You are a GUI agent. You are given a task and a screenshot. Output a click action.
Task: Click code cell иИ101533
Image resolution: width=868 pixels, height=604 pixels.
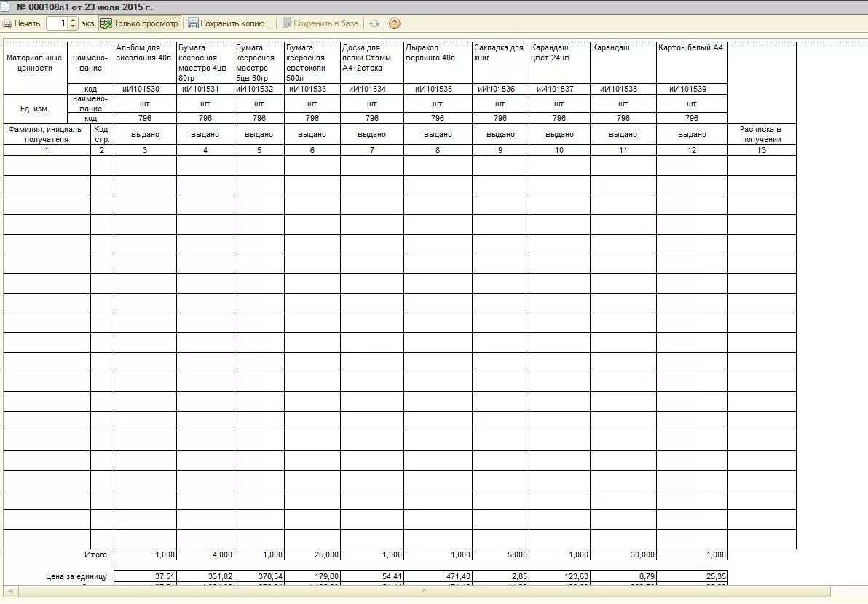pos(312,89)
